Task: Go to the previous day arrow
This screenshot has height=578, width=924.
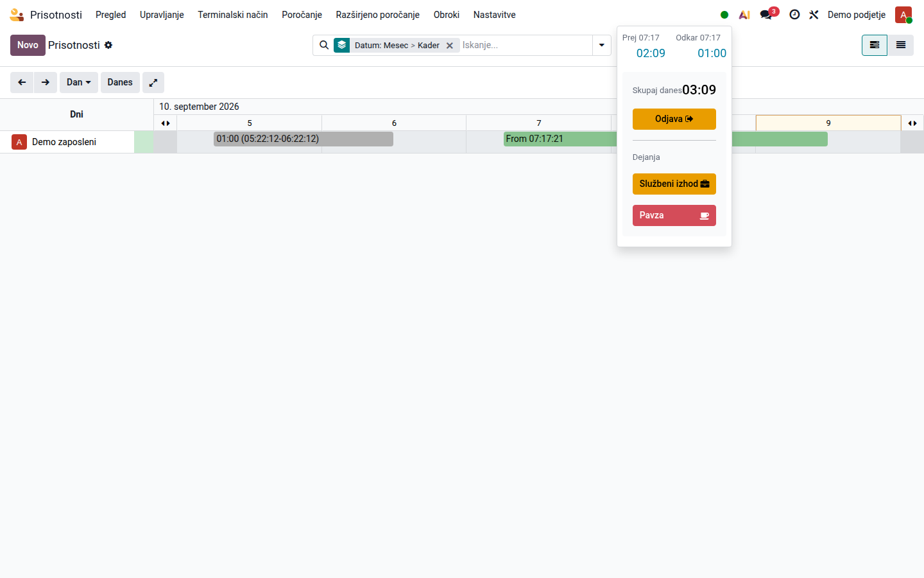Action: click(x=22, y=82)
